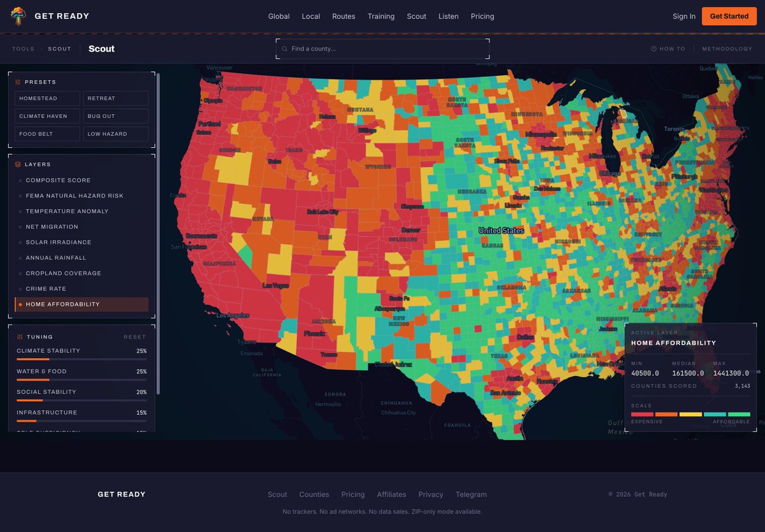Click the Tools breadcrumb

[x=23, y=49]
